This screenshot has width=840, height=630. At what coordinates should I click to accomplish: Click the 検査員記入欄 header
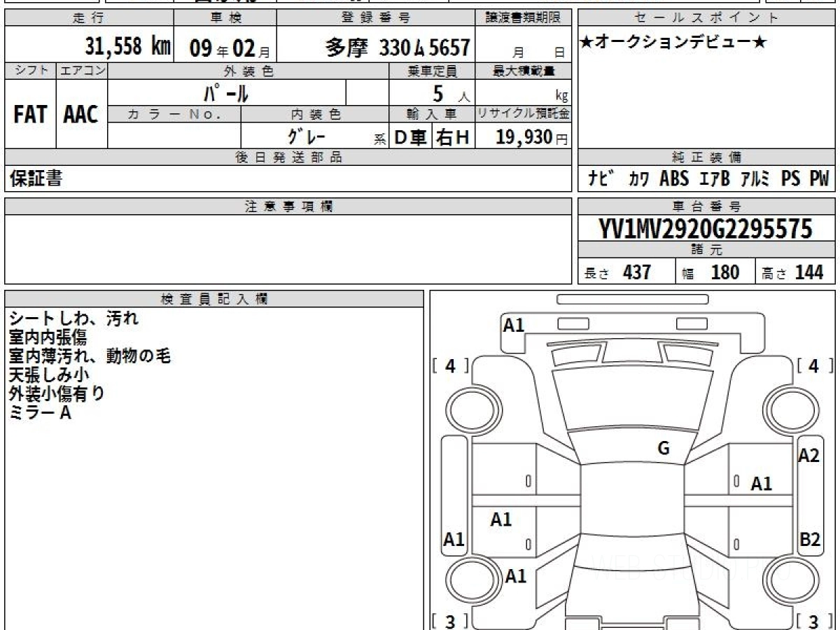pyautogui.click(x=214, y=298)
